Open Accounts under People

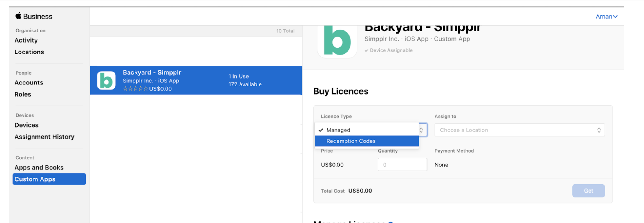(x=29, y=83)
